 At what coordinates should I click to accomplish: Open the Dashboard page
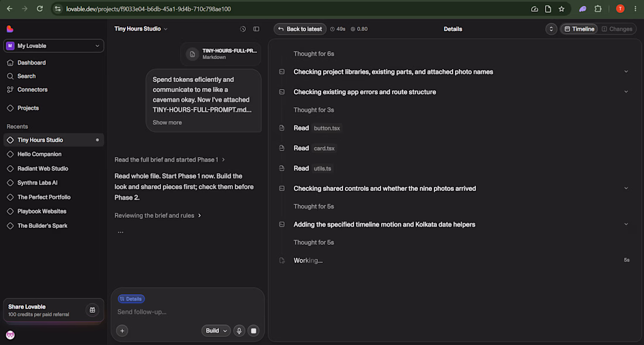coord(32,63)
